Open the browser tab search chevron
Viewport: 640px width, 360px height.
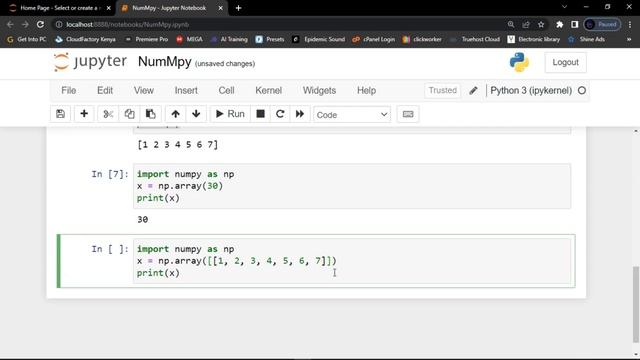(564, 7)
